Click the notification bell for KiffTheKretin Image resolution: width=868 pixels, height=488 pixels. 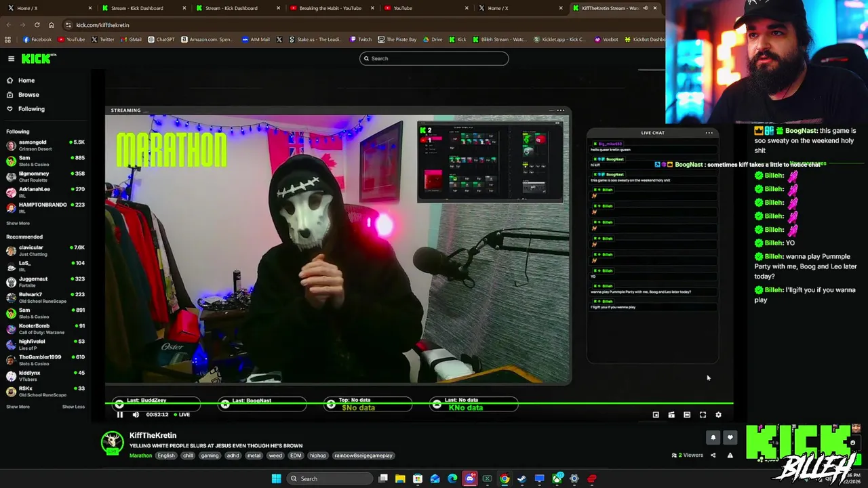tap(713, 438)
